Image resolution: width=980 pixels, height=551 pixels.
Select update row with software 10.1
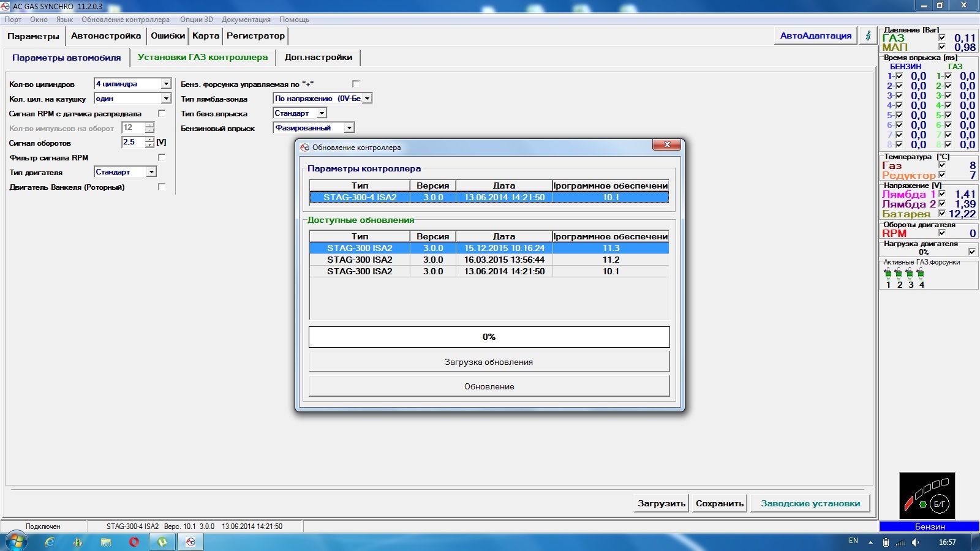tap(489, 271)
